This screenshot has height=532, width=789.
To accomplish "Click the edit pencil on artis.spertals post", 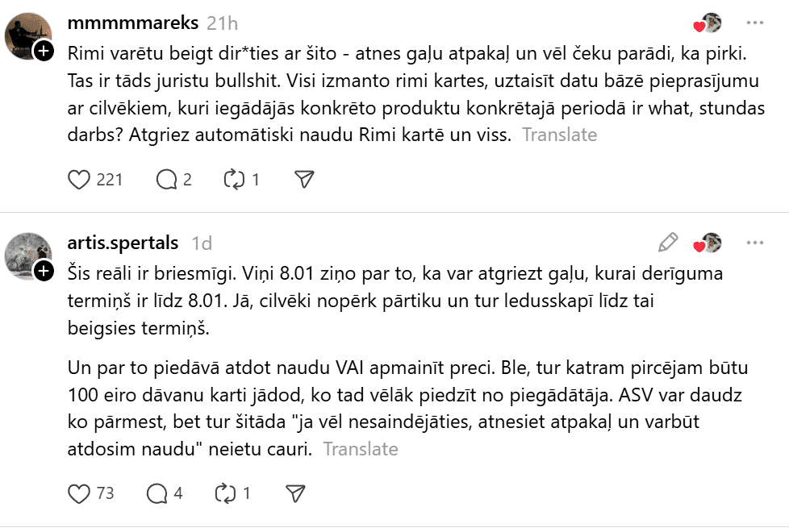I will [x=668, y=242].
